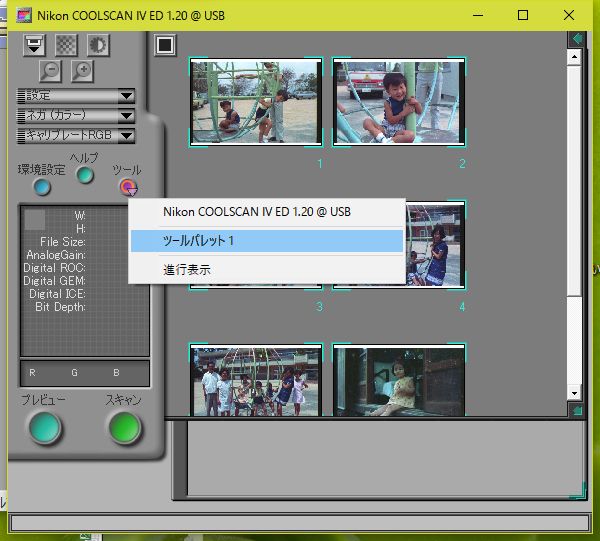Click the frame number 2 label
The height and width of the screenshot is (541, 600).
462,164
